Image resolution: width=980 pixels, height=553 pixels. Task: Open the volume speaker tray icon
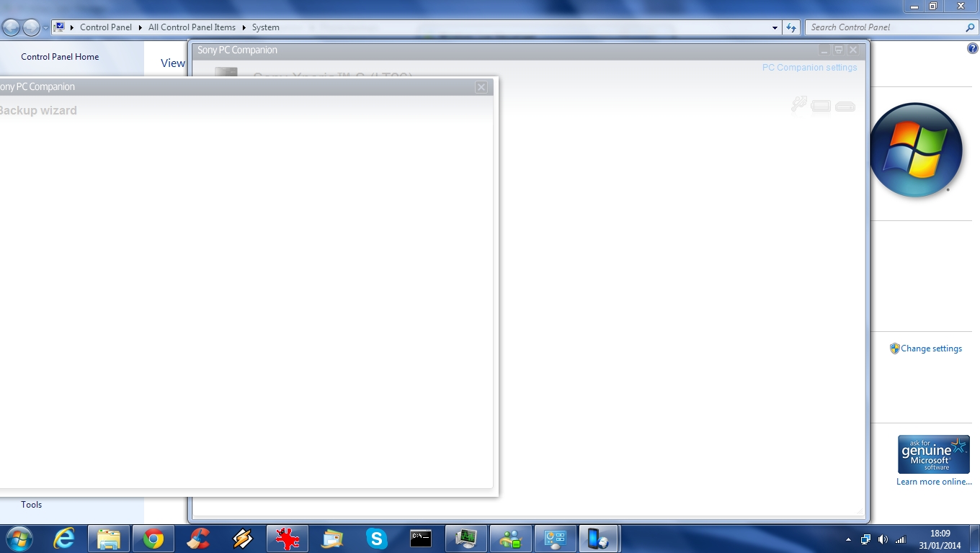point(883,539)
